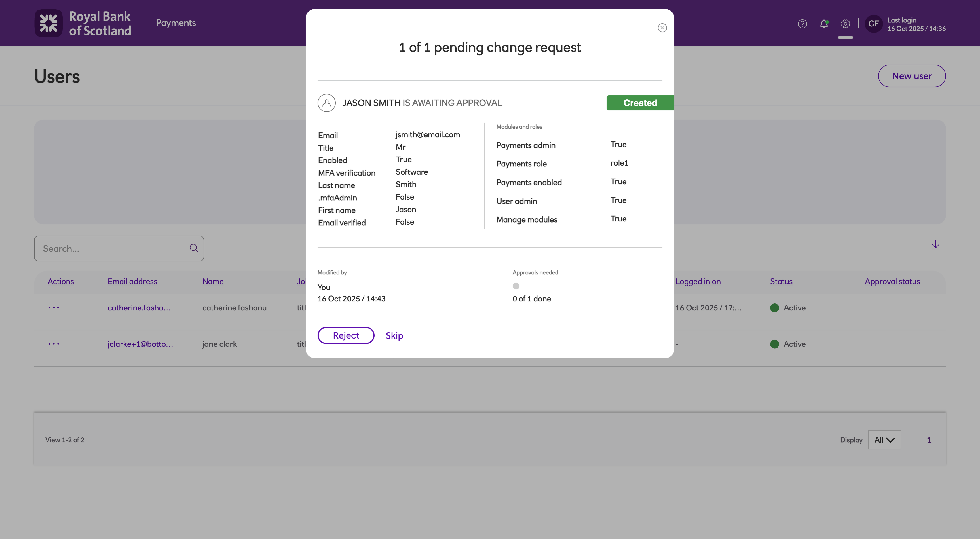Viewport: 980px width, 539px height.
Task: Open the catherine.fasha... email link
Action: pos(139,308)
